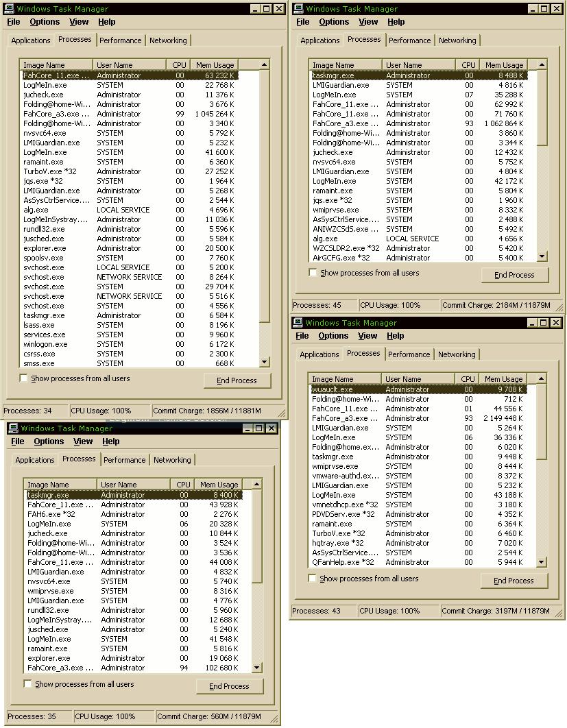Select the QFanHelp.exe *32 process row
This screenshot has width=567, height=728.
click(418, 562)
